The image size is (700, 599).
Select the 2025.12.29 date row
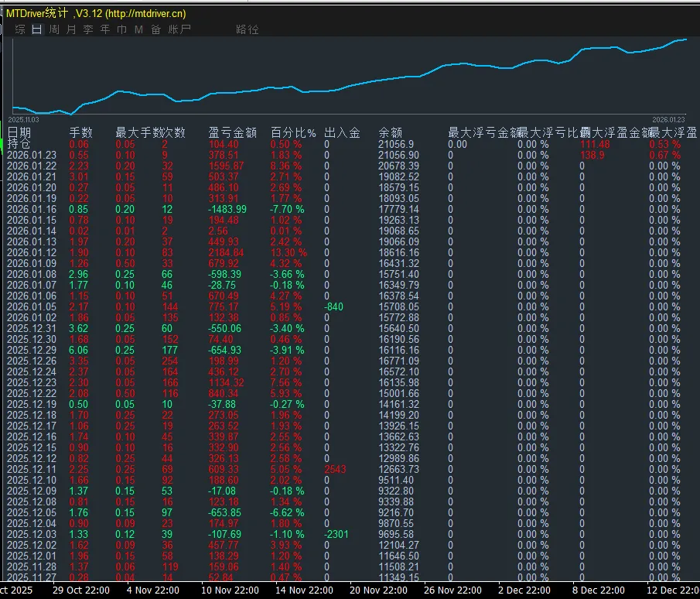click(32, 351)
